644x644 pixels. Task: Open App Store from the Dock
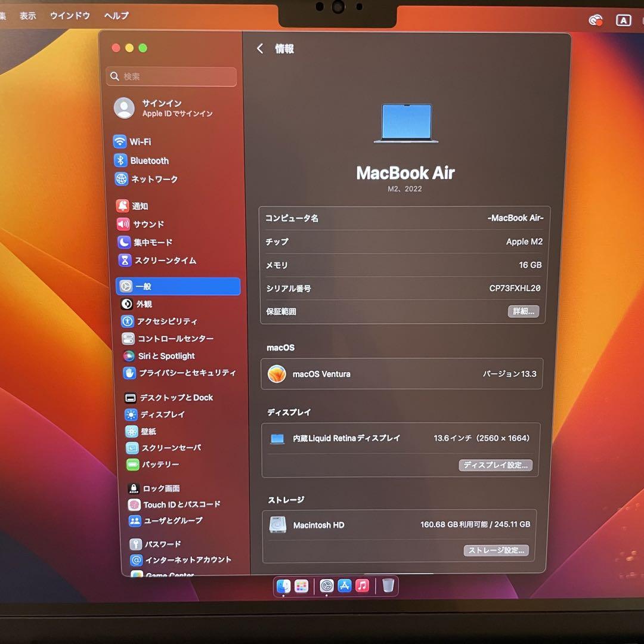pyautogui.click(x=344, y=586)
